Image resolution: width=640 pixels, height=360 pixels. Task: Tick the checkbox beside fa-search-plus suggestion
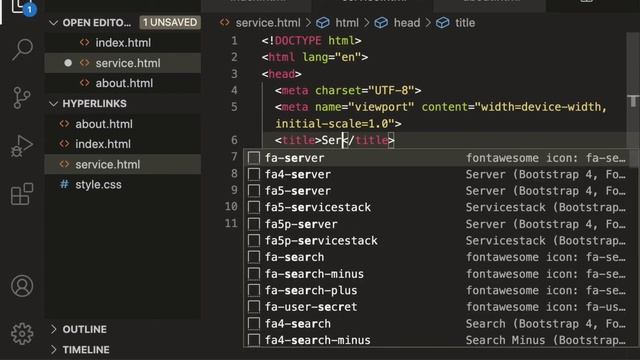click(x=254, y=290)
